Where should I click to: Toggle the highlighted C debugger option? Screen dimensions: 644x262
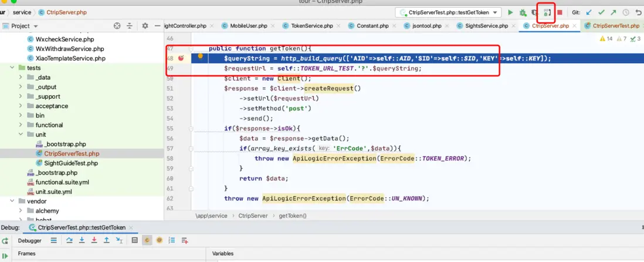tap(147, 241)
